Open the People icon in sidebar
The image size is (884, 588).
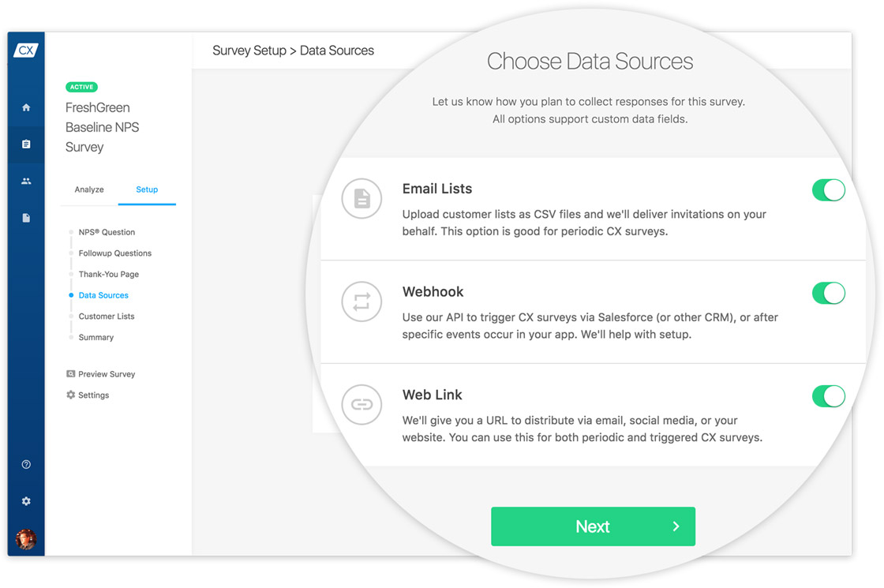[26, 181]
